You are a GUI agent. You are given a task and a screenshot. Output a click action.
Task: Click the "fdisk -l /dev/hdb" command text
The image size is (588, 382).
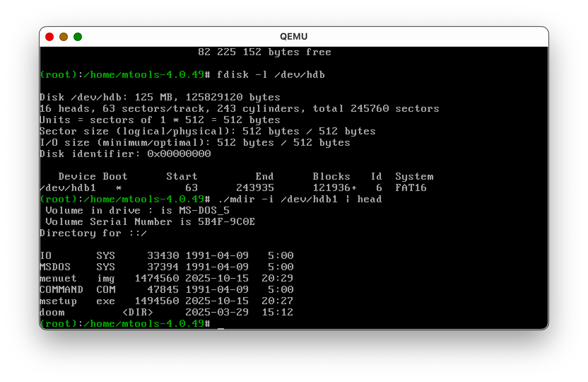271,75
